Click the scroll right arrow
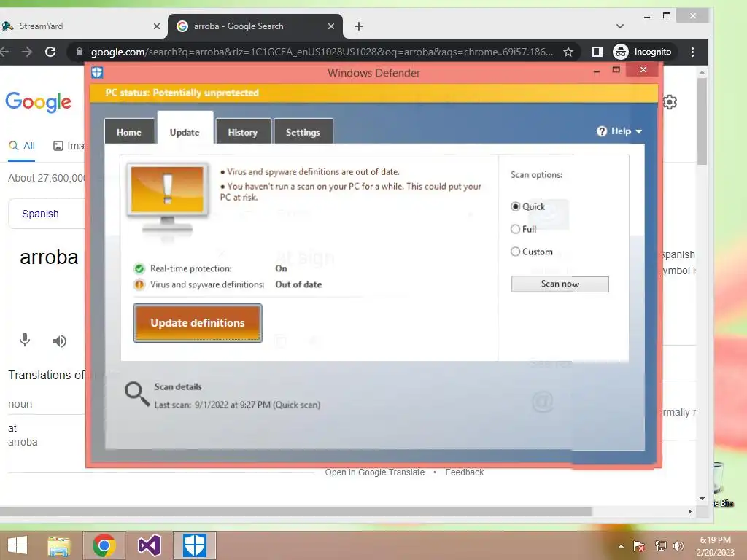The width and height of the screenshot is (747, 560). click(690, 511)
